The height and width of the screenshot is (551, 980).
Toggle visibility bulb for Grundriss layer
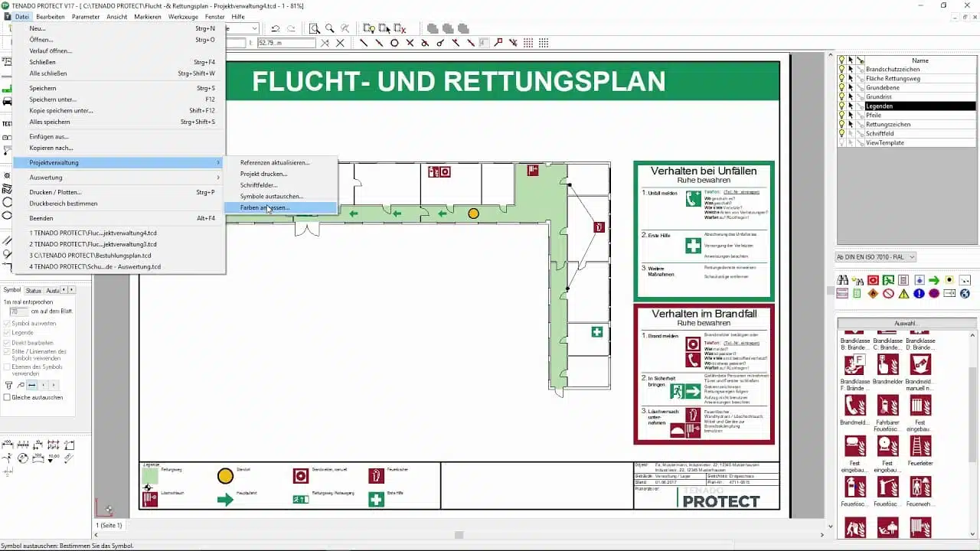click(x=841, y=96)
